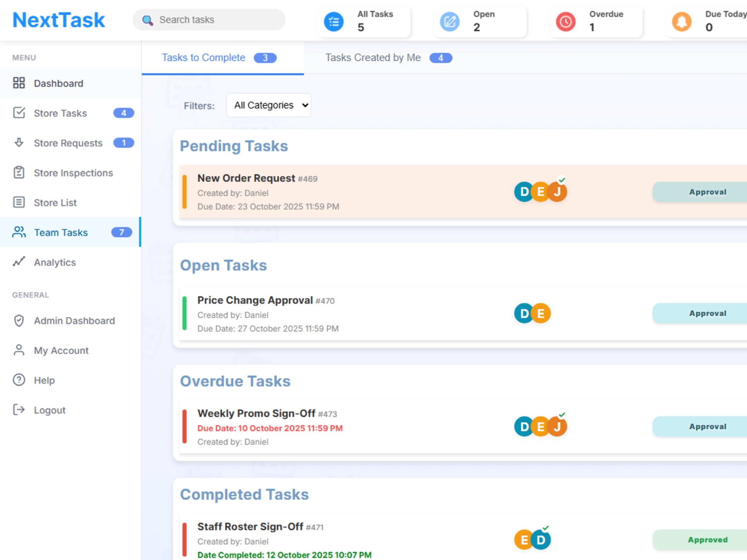Open Price Change Approval task #470

click(463, 314)
